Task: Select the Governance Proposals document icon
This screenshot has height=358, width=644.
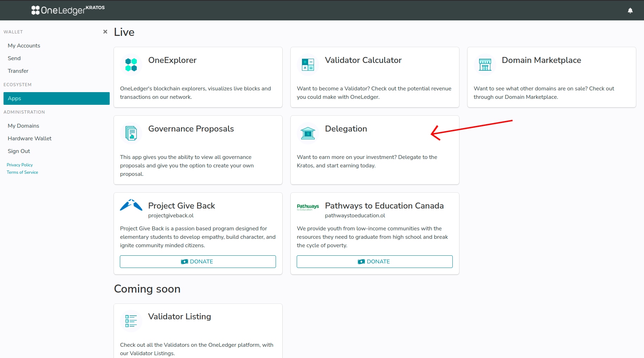Action: click(131, 134)
